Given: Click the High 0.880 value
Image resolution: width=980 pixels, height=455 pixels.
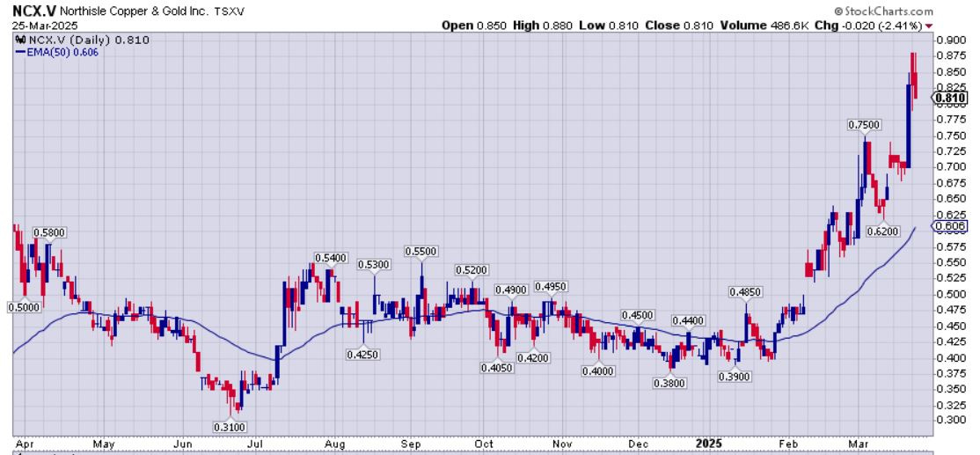Looking at the screenshot, I should click(543, 26).
